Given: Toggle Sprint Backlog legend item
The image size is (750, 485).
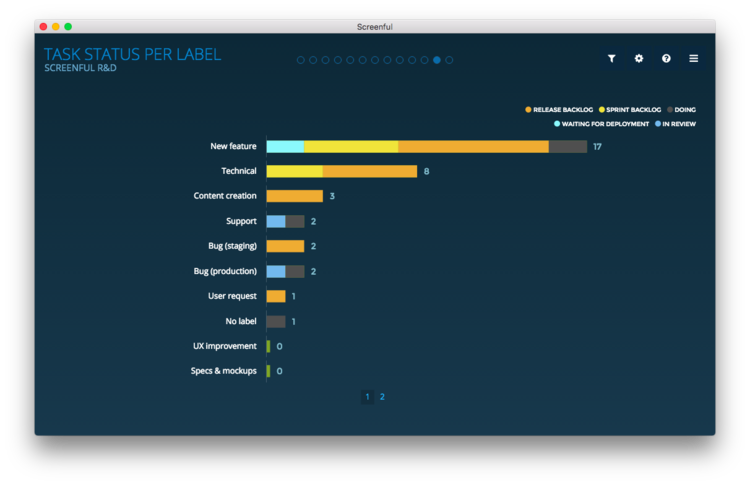Looking at the screenshot, I should click(x=630, y=109).
